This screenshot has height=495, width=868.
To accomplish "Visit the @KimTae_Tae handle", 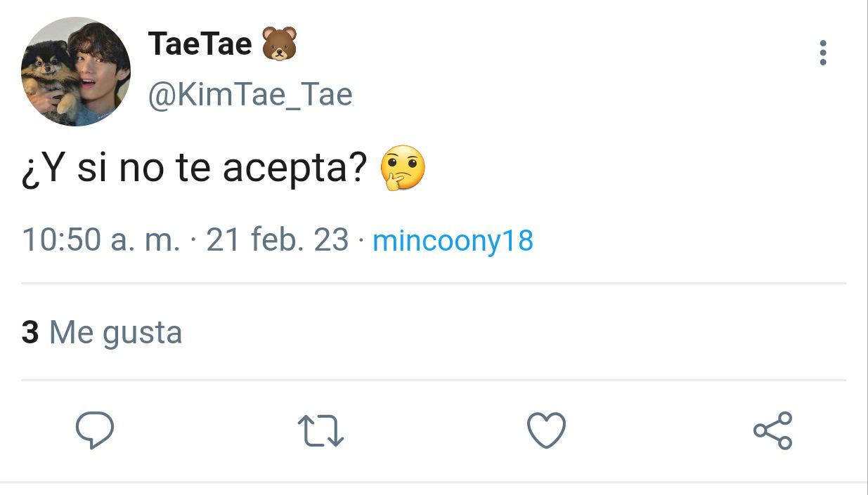I will coord(250,95).
